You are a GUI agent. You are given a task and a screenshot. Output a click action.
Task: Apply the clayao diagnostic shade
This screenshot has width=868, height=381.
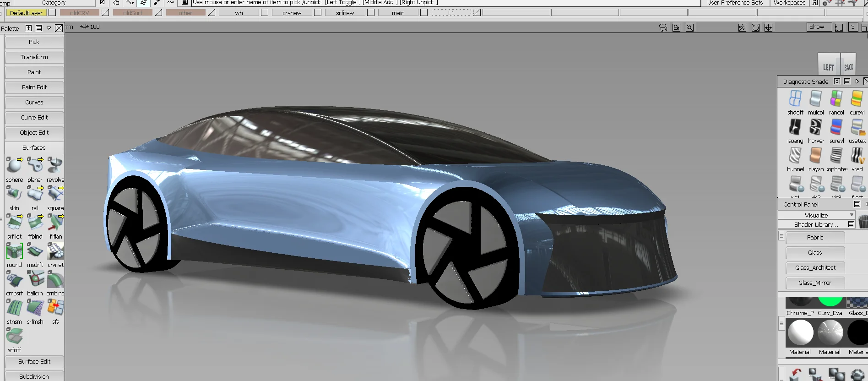coord(815,156)
